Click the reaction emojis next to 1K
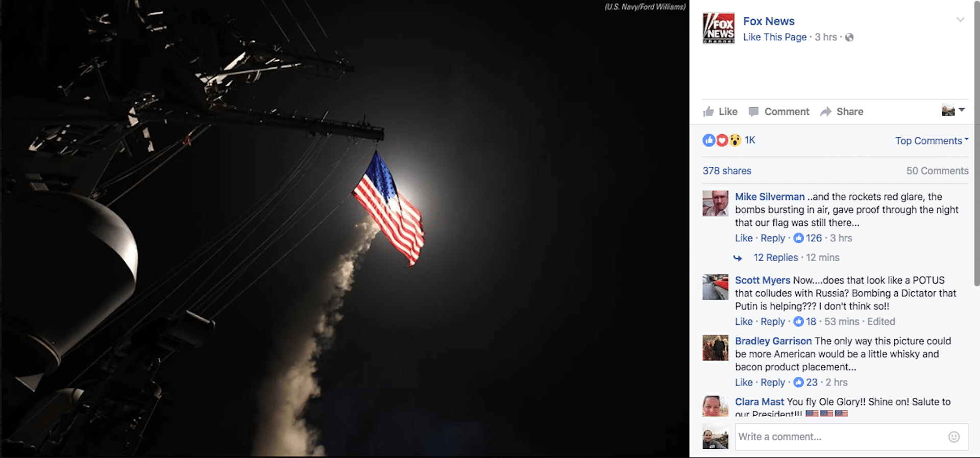This screenshot has width=980, height=458. pos(722,140)
